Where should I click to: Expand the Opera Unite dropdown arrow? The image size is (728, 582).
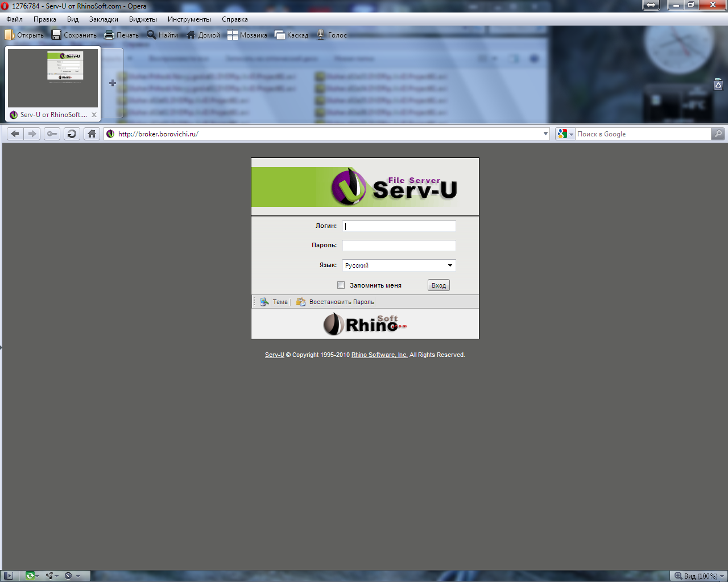(x=57, y=576)
